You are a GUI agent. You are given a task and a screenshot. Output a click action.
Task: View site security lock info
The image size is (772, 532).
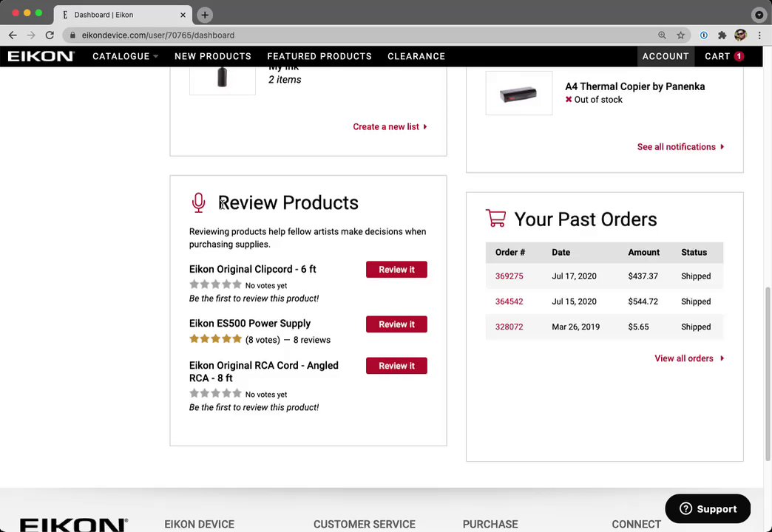(73, 35)
